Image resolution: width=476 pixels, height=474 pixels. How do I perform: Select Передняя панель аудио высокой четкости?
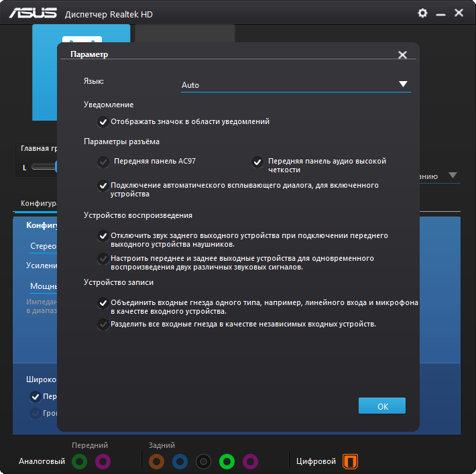257,162
